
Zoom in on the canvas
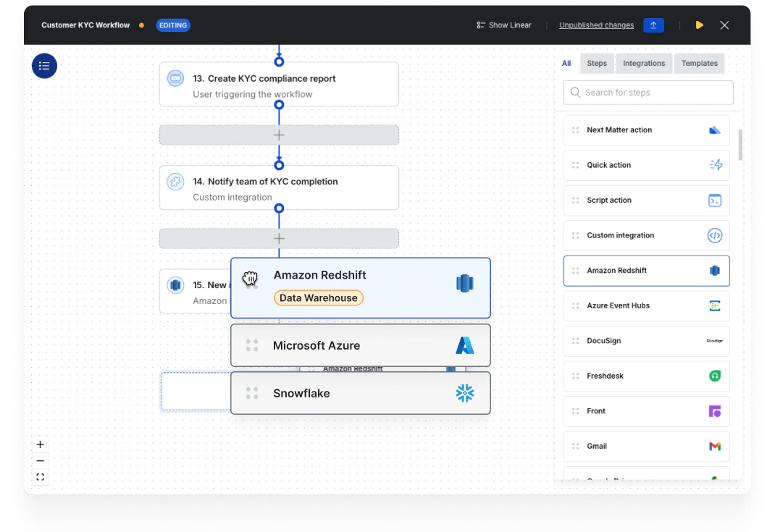(x=41, y=444)
